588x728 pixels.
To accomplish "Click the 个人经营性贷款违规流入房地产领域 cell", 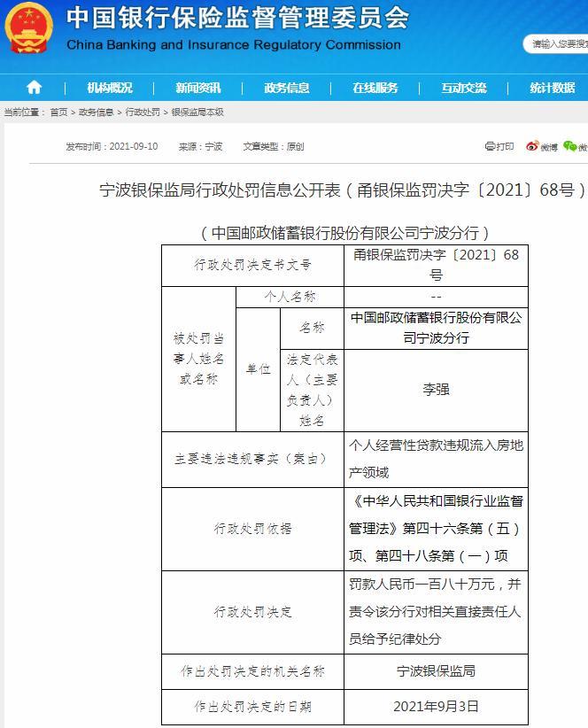I will (436, 460).
